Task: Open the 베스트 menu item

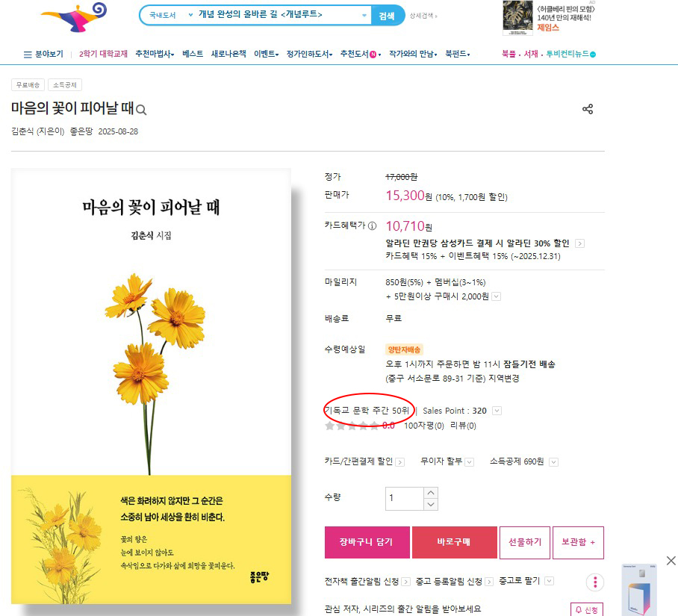Action: [193, 54]
